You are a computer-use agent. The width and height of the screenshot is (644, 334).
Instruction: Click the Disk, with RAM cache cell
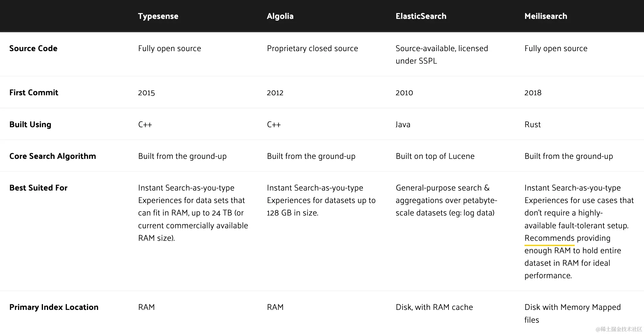434,307
